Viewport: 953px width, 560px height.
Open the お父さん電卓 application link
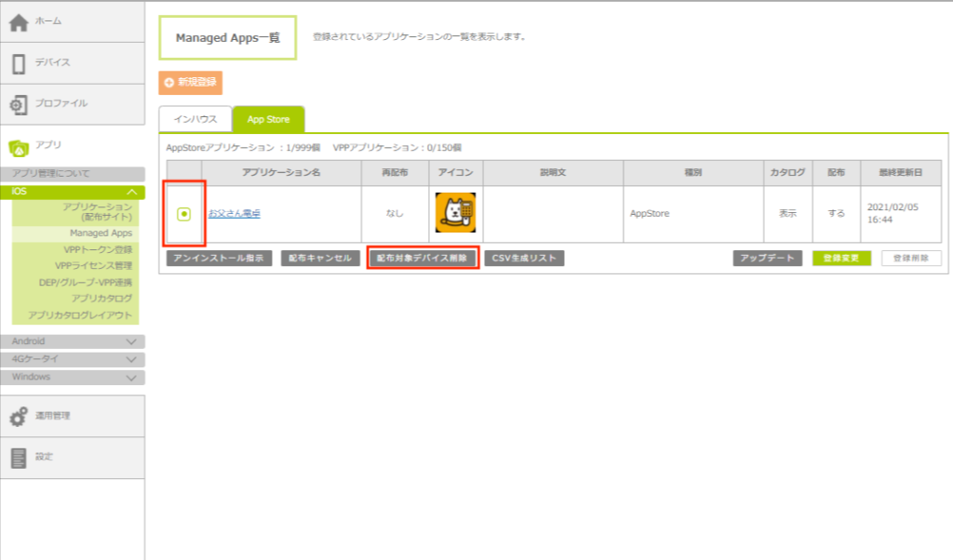[x=234, y=214]
